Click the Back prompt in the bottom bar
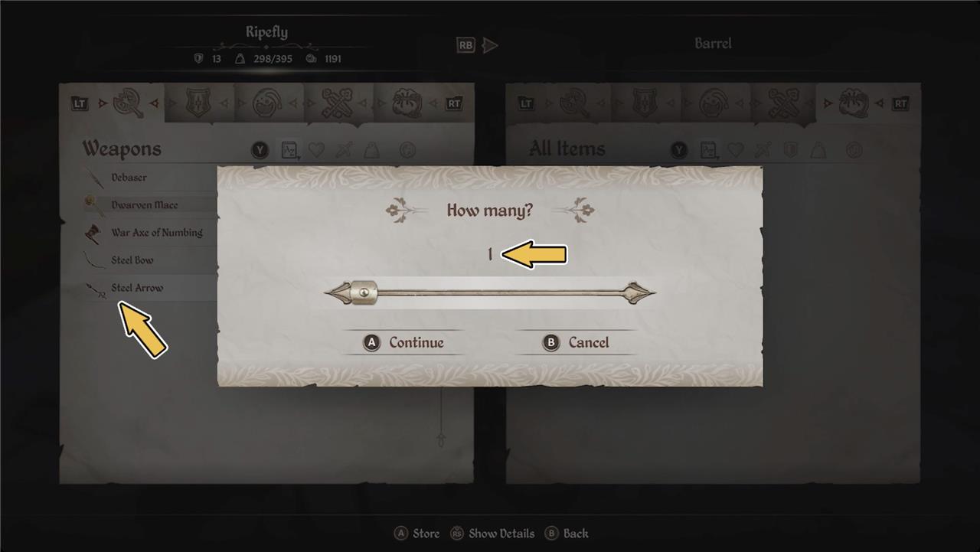980x552 pixels. coord(567,534)
